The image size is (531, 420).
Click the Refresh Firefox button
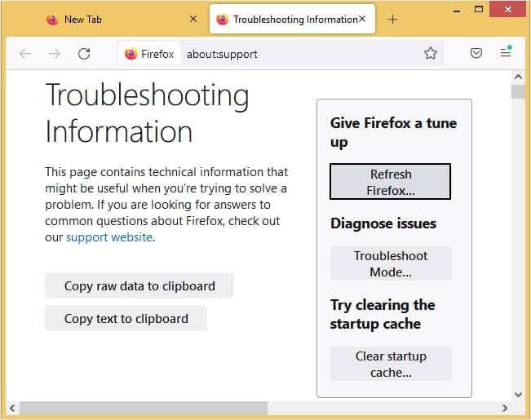pyautogui.click(x=390, y=182)
